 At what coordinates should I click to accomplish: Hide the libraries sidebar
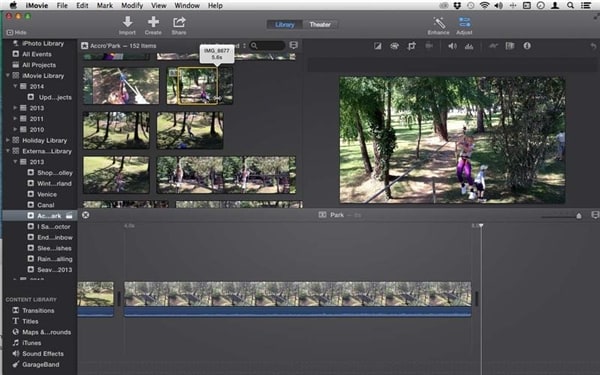click(16, 33)
